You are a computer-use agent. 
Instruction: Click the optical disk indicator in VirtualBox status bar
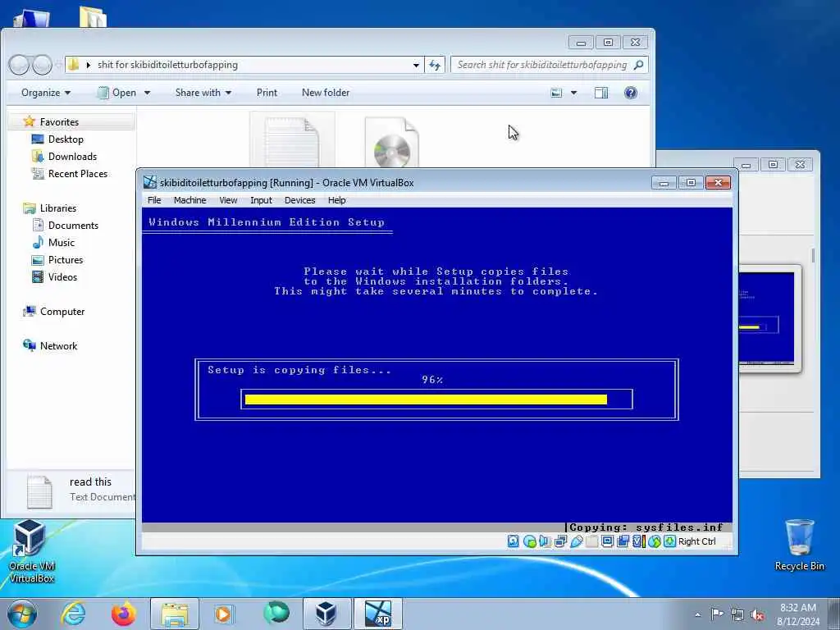[x=530, y=541]
